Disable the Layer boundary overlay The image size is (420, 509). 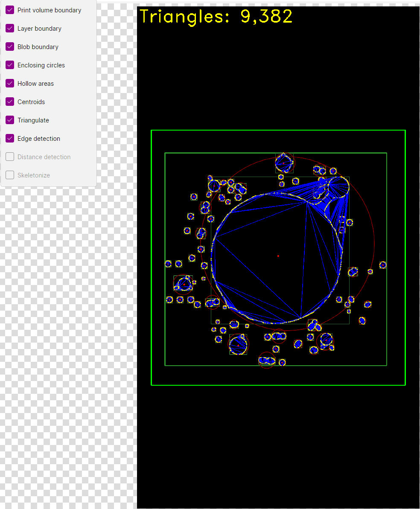click(x=9, y=28)
